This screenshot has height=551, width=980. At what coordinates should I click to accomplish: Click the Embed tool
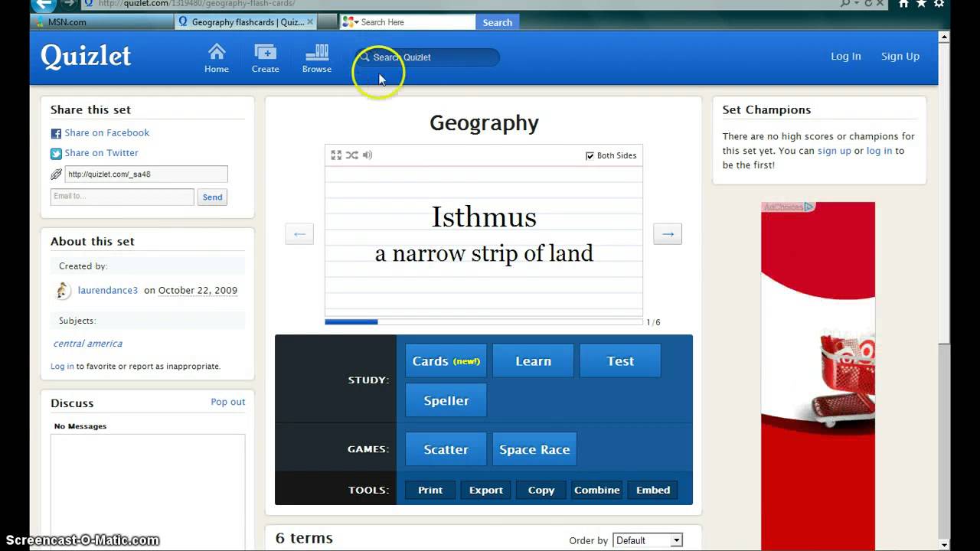tap(653, 490)
